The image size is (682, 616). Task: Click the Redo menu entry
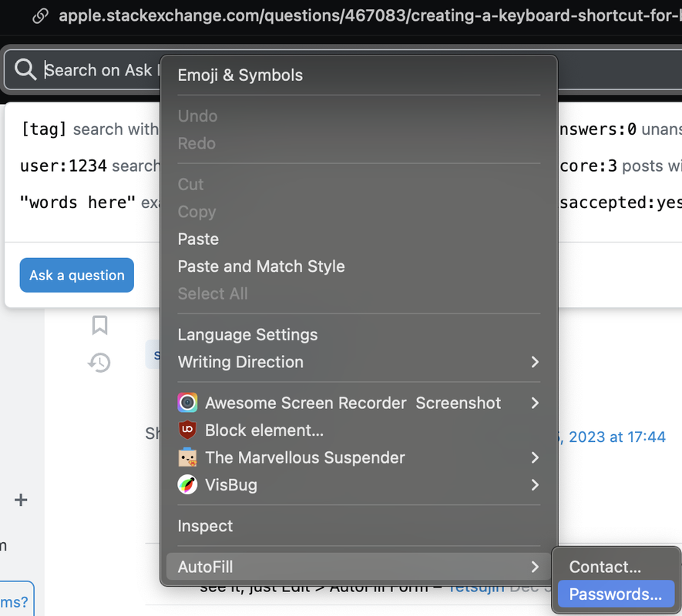point(359,143)
